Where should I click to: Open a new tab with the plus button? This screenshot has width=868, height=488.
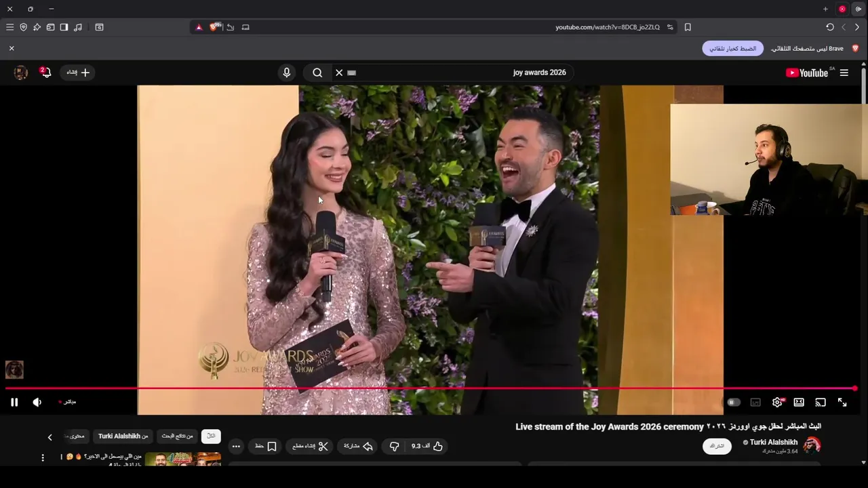point(825,9)
